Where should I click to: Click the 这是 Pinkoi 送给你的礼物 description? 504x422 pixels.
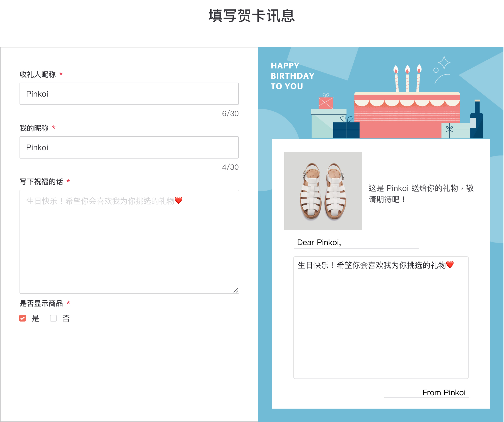(x=421, y=194)
